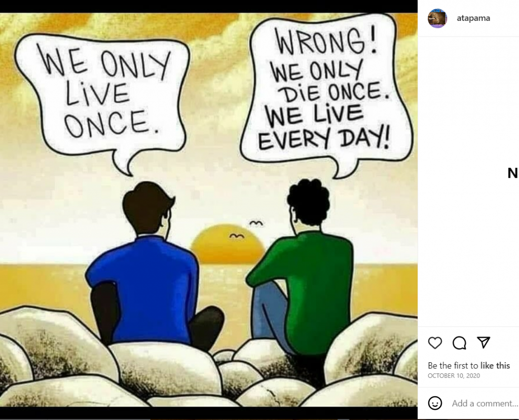Click the bold "like this" text
Image resolution: width=519 pixels, height=420 pixels.
[x=495, y=365]
